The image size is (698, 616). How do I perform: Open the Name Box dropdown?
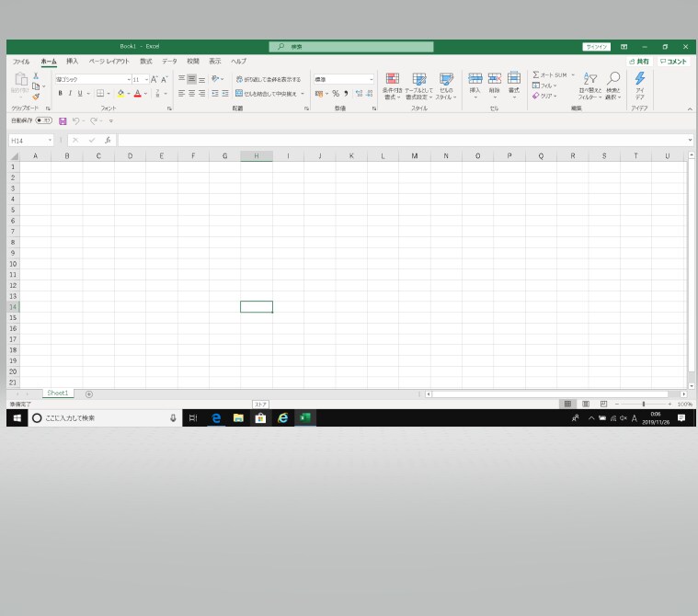pyautogui.click(x=50, y=140)
